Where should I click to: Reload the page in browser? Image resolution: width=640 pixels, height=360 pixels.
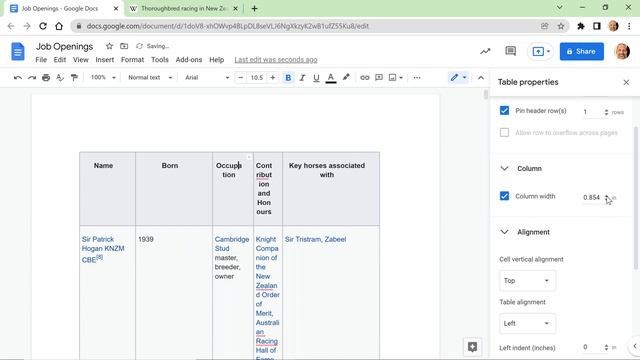point(43,26)
